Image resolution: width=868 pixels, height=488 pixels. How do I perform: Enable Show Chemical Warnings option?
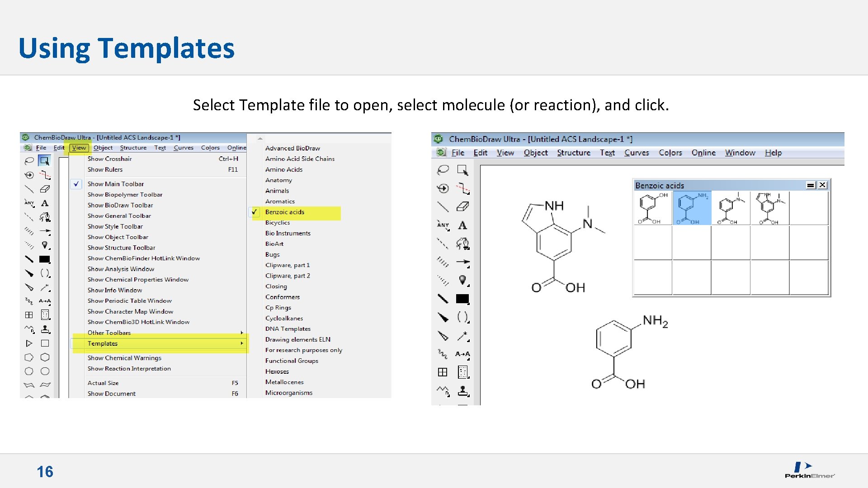tap(158, 358)
